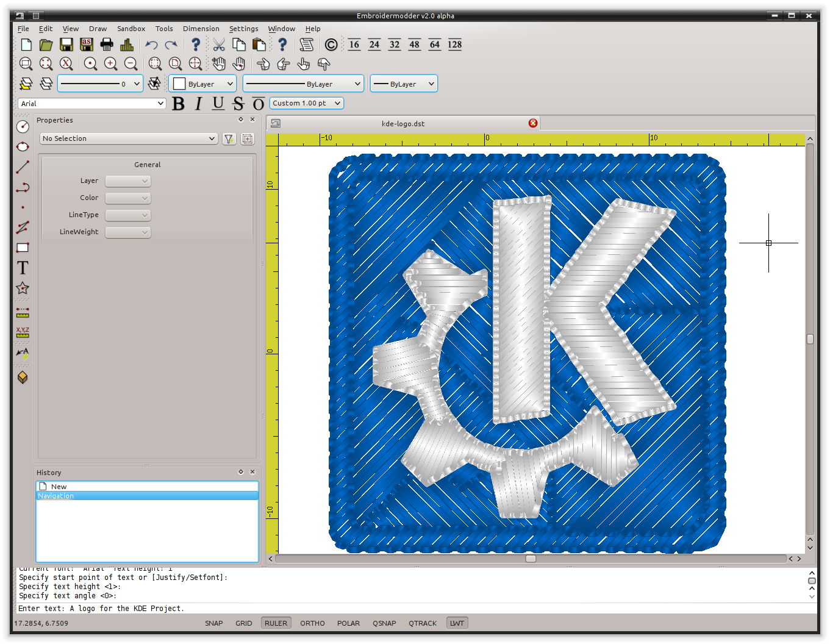Viewport: 830px width, 644px height.
Task: Close the kde-logo.dst tab
Action: (x=533, y=123)
